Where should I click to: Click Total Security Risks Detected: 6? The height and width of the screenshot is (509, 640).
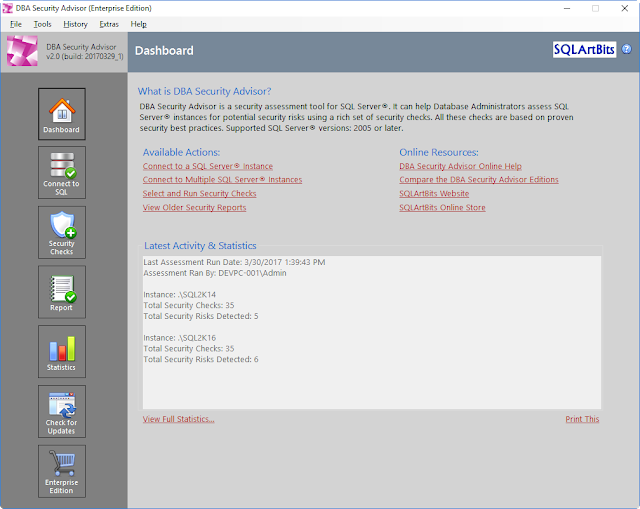point(201,360)
